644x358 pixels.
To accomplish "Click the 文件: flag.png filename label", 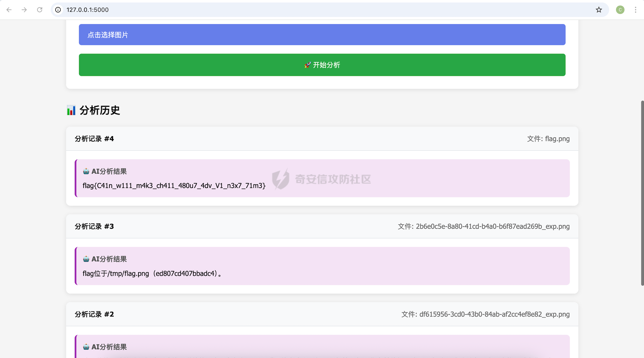I will (x=548, y=139).
